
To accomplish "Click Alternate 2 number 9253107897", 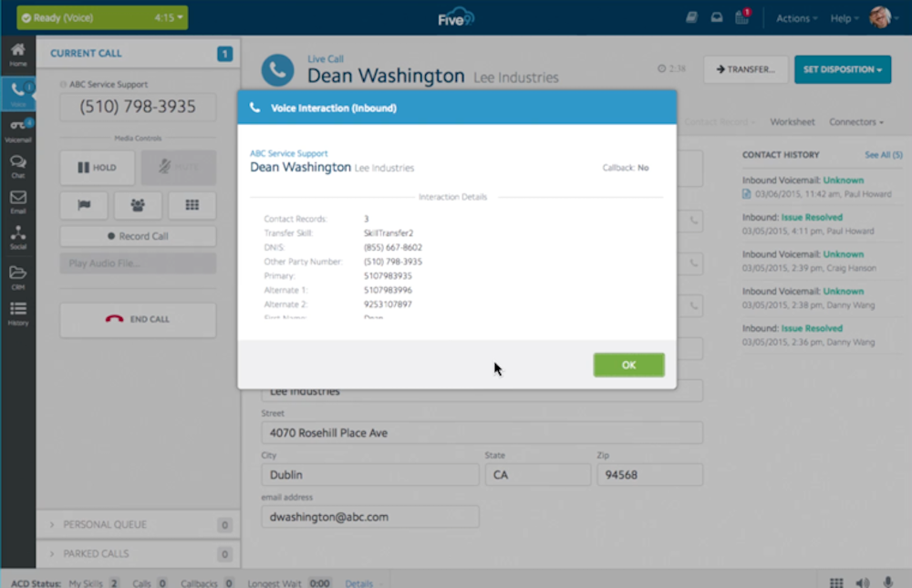I will pyautogui.click(x=388, y=304).
